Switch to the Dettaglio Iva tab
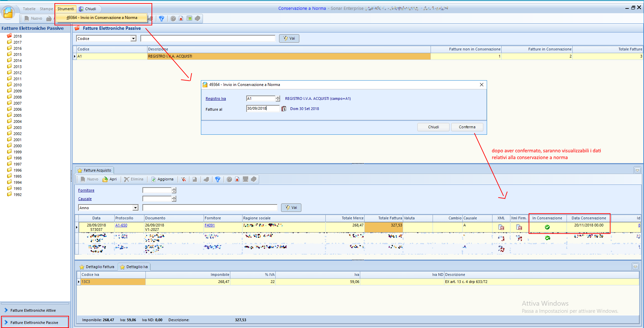Viewport: 644px width, 328px height. (134, 267)
